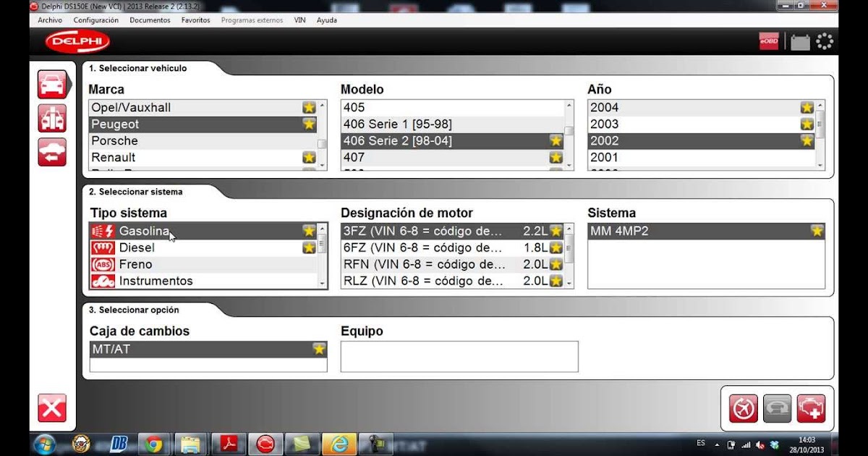
Task: Click Año list scroll down arrow
Action: pyautogui.click(x=820, y=166)
